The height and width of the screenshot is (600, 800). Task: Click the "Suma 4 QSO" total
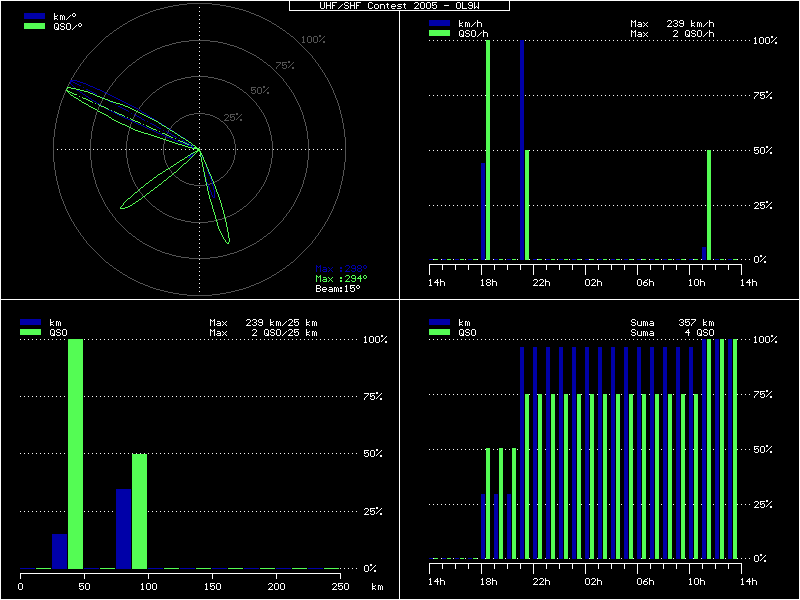point(672,333)
